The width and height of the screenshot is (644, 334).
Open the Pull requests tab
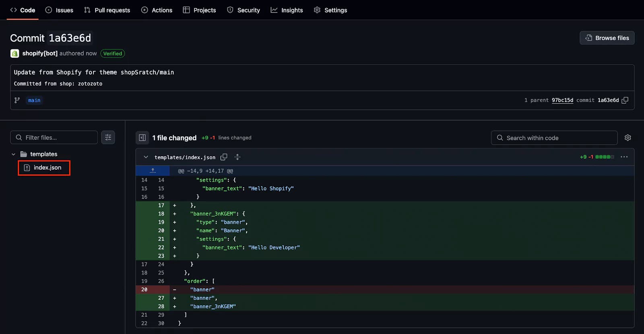coord(107,10)
